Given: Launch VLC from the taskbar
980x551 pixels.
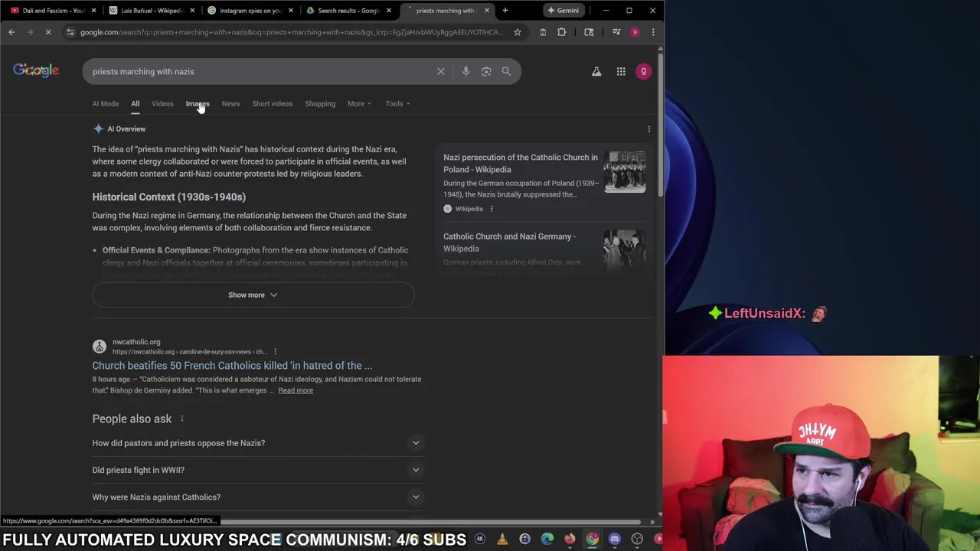Looking at the screenshot, I should [x=502, y=540].
